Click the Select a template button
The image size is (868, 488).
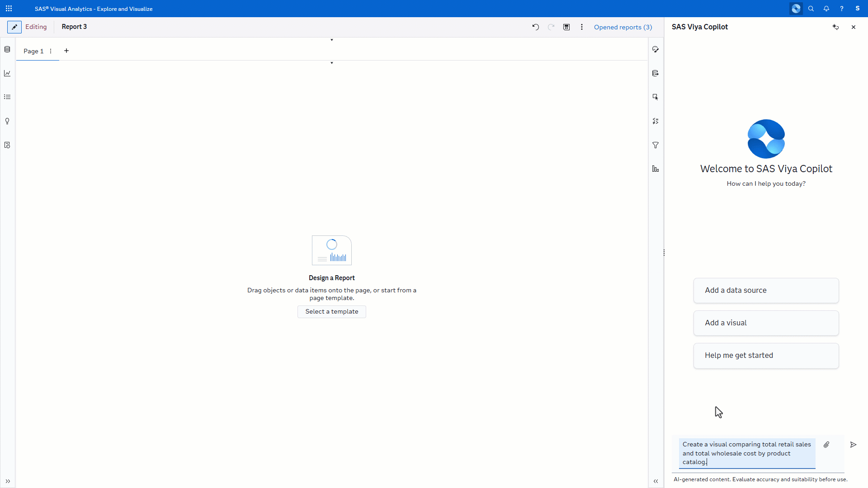331,312
